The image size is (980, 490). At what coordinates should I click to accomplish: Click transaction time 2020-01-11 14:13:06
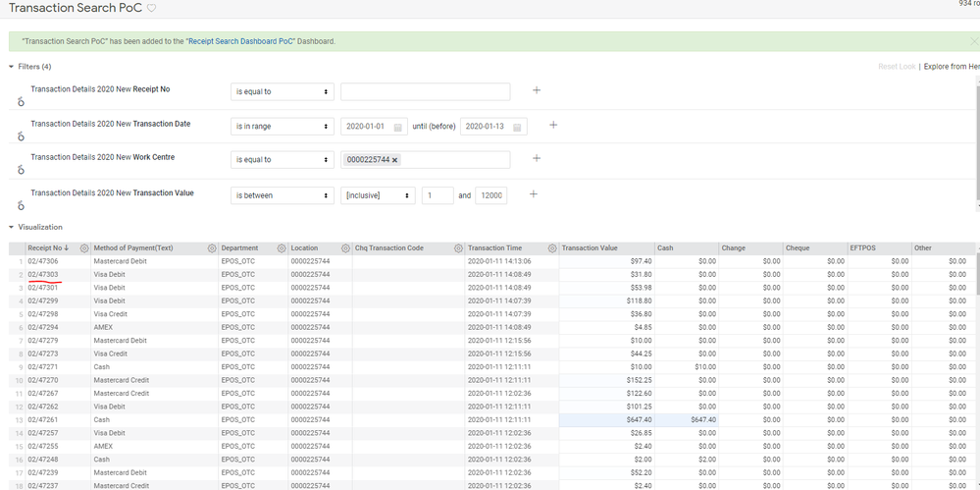[512, 261]
